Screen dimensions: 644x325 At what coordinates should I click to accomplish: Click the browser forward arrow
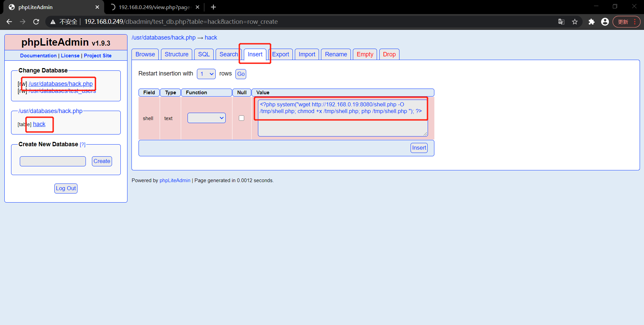(22, 22)
